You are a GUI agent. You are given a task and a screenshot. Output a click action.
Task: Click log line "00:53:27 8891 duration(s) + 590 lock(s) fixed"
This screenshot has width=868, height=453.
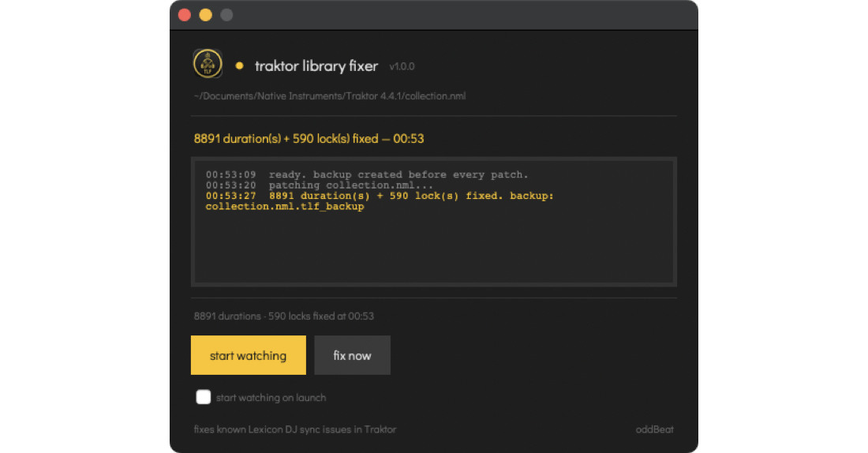tap(380, 196)
